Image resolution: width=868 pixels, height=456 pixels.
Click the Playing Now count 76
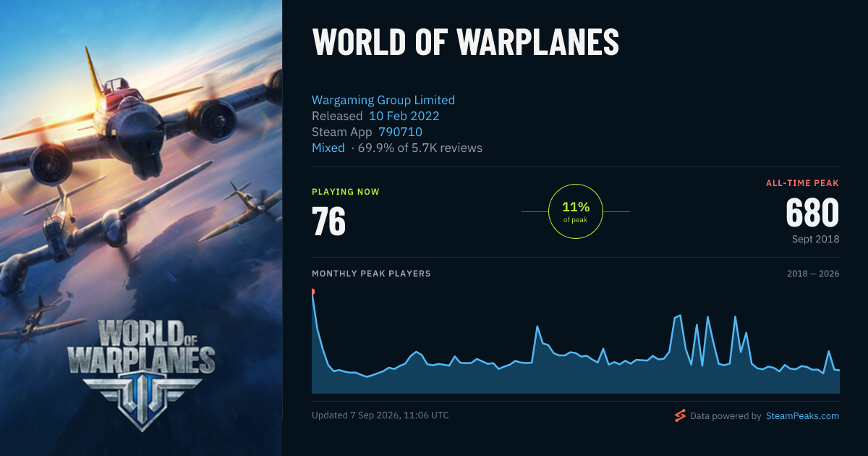[x=328, y=221]
